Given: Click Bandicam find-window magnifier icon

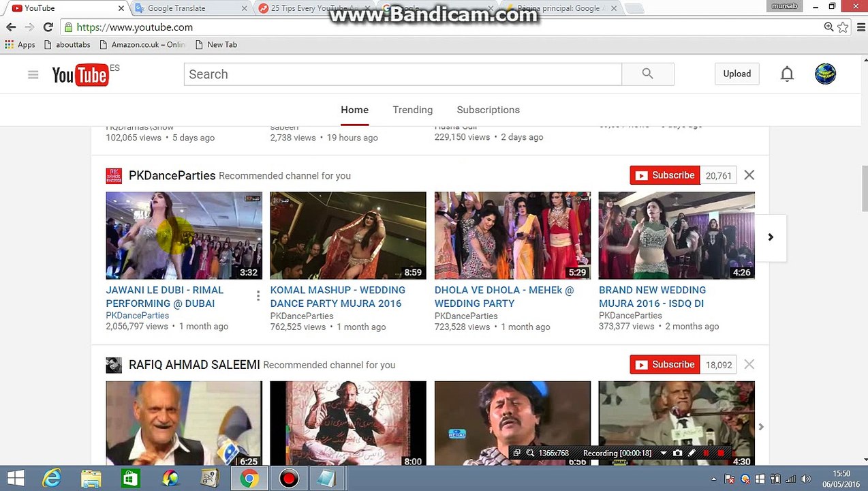Looking at the screenshot, I should (x=530, y=453).
